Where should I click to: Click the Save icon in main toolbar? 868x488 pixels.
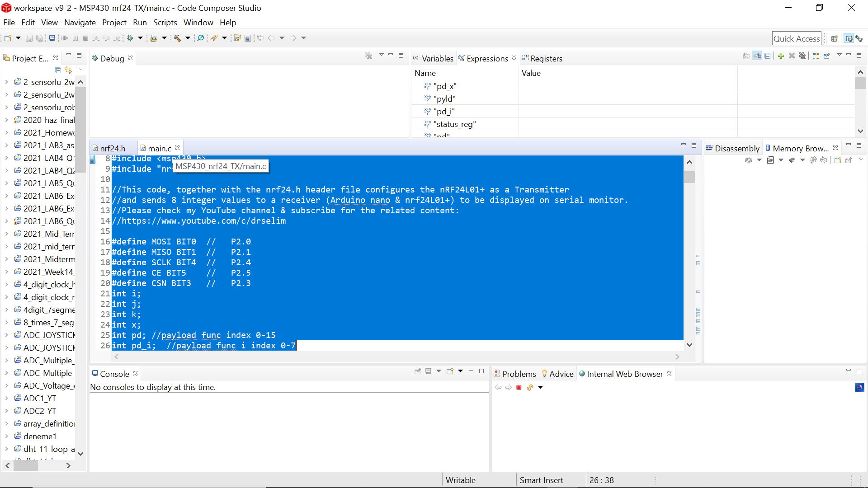29,38
